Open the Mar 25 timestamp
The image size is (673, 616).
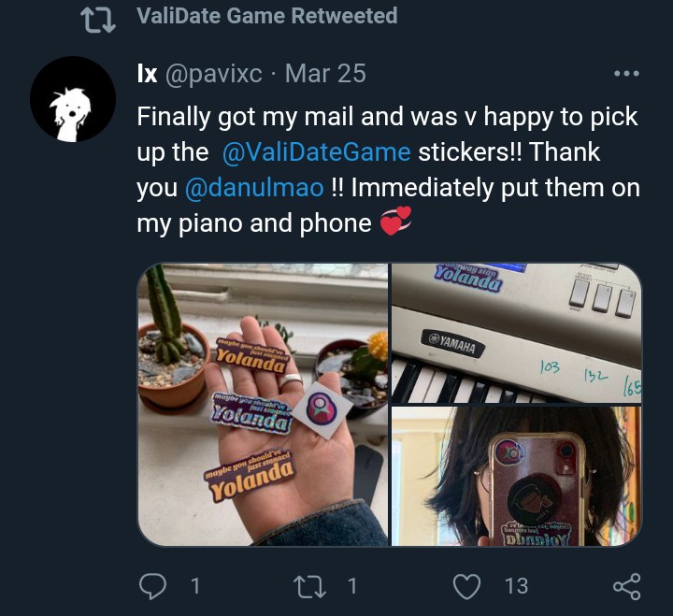pyautogui.click(x=326, y=74)
